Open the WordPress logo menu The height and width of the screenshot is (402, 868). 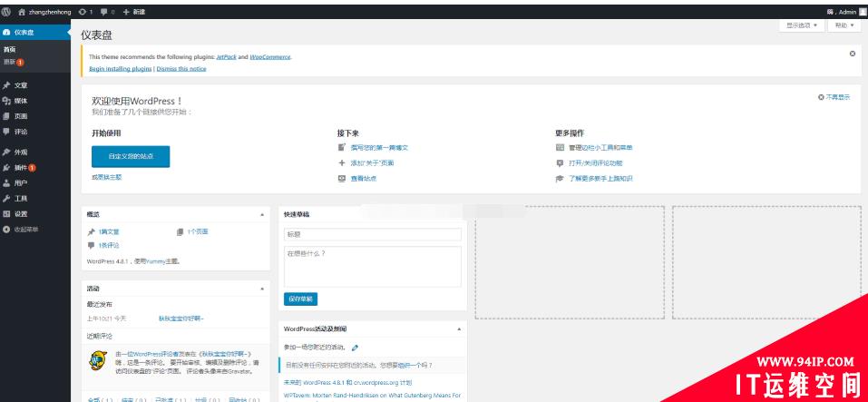[x=6, y=12]
